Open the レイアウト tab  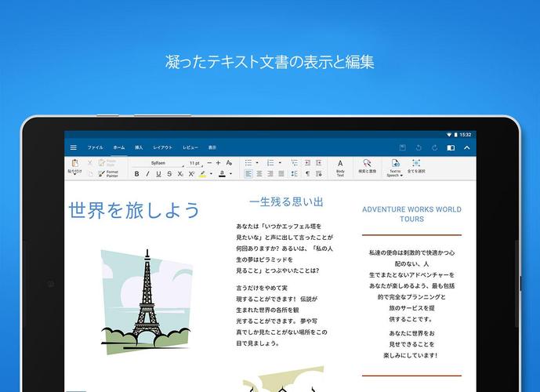coord(162,147)
